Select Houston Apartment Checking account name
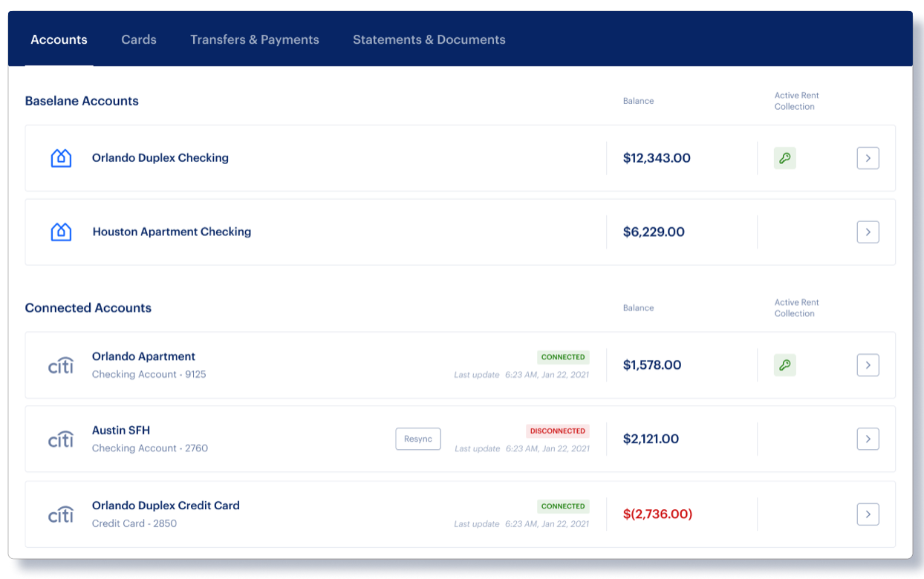Viewport: 924px width, 579px height. coord(172,232)
